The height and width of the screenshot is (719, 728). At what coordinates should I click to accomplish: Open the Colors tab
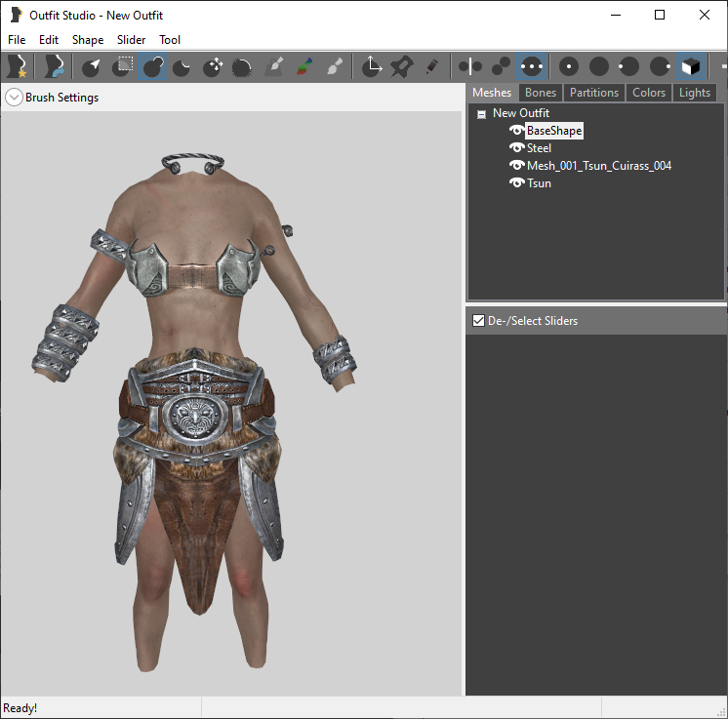click(649, 93)
